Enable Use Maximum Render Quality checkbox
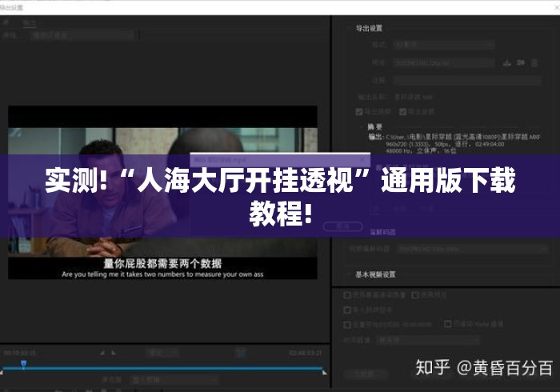This screenshot has width=560, height=392. (x=346, y=295)
